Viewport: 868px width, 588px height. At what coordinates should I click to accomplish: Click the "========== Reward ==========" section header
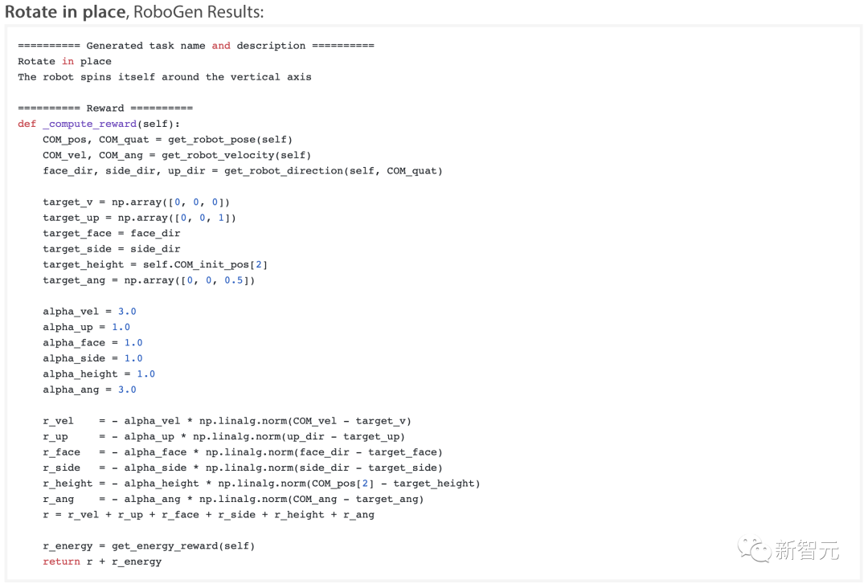tap(105, 108)
